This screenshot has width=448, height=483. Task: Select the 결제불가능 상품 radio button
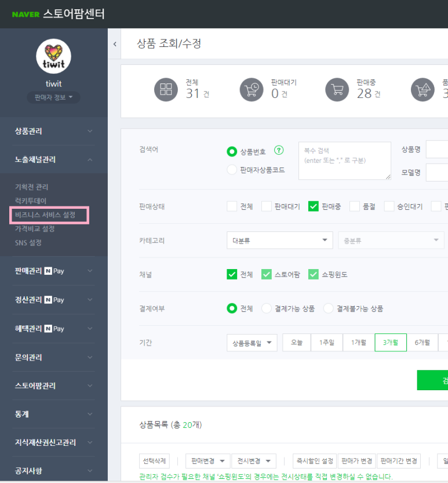328,308
